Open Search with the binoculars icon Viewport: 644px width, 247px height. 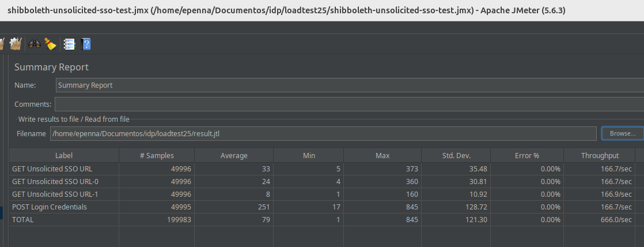click(x=35, y=44)
